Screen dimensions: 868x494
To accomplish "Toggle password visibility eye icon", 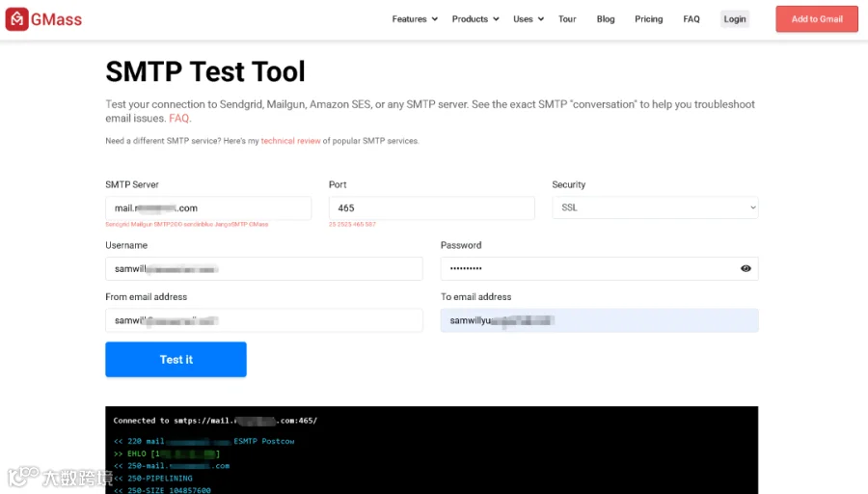I will pos(746,268).
